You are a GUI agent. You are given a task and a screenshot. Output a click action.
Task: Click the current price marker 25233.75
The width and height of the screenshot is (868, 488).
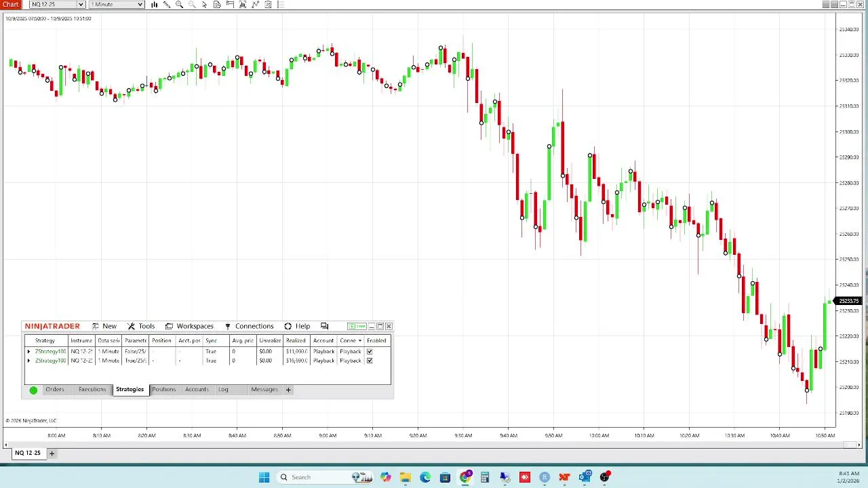click(848, 301)
